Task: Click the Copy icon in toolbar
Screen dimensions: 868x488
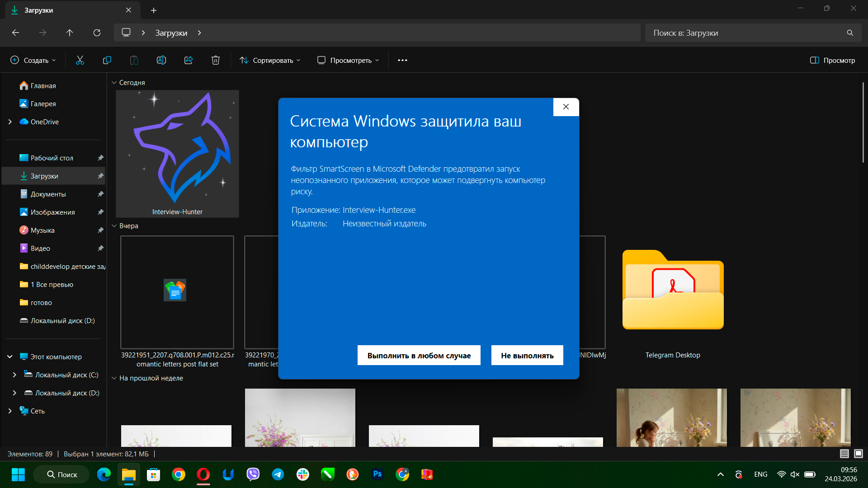Action: [x=107, y=60]
